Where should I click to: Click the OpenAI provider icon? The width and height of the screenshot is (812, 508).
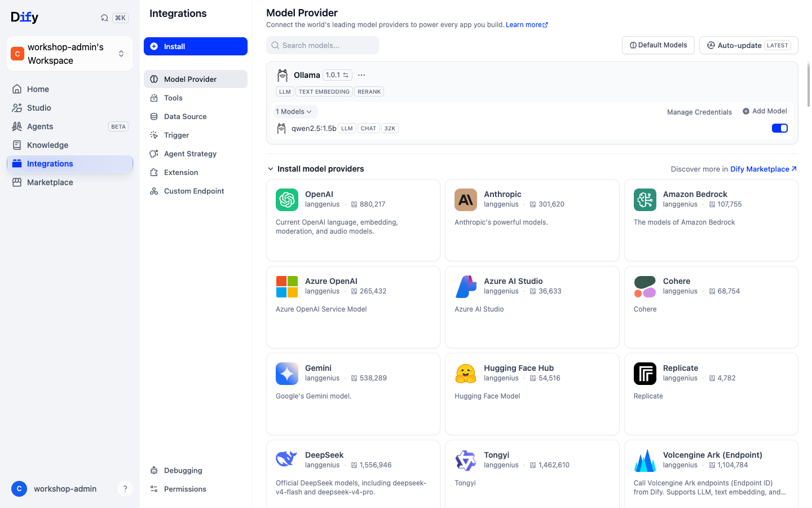click(x=287, y=200)
